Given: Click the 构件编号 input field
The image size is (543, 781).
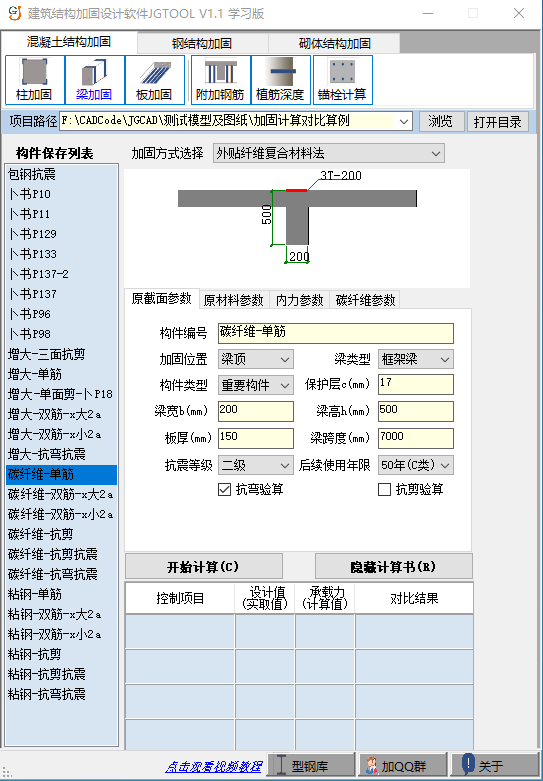Looking at the screenshot, I should coord(336,333).
